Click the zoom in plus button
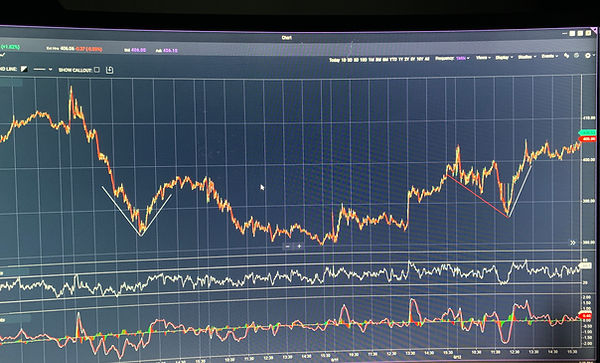 299,246
